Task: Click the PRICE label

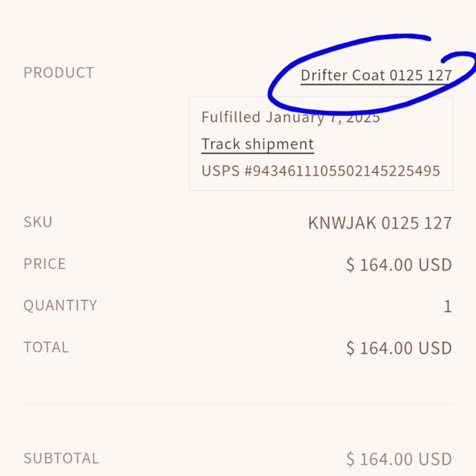Action: click(45, 264)
